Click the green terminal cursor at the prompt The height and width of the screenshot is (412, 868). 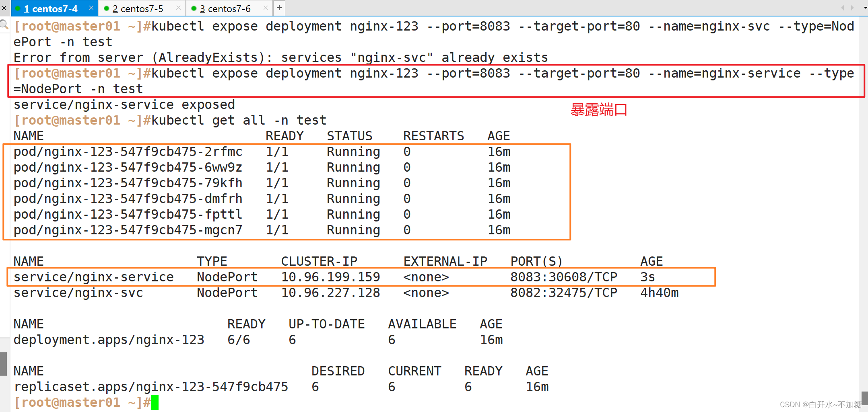click(x=155, y=402)
